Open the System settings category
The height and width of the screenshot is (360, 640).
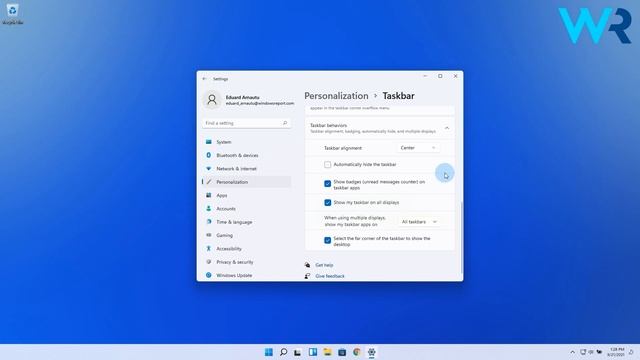pyautogui.click(x=246, y=142)
